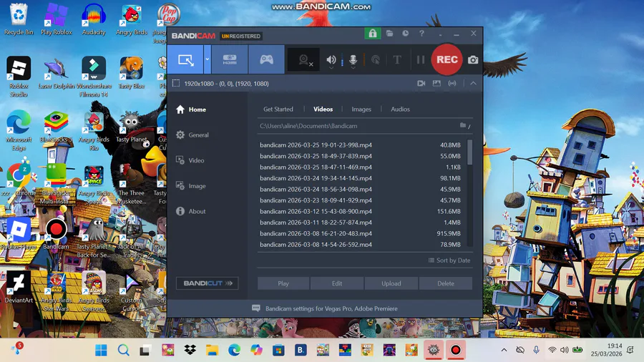Select bandicam 2026-03-24 19-34-14-145.mp4
The width and height of the screenshot is (644, 362).
click(x=361, y=178)
